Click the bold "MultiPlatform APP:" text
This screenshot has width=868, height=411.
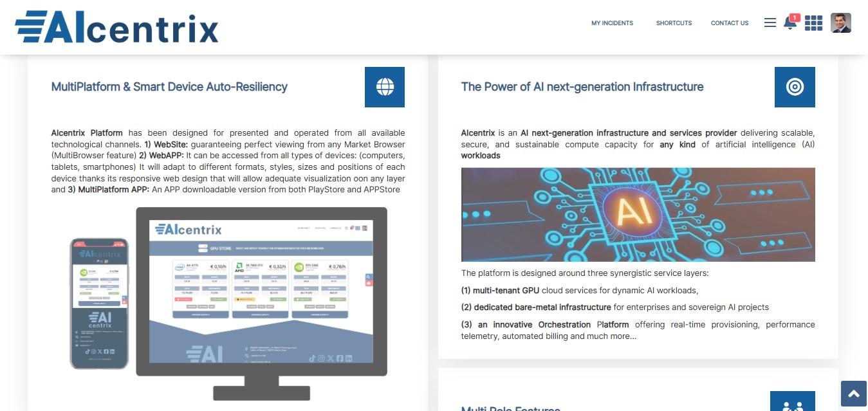(x=114, y=189)
